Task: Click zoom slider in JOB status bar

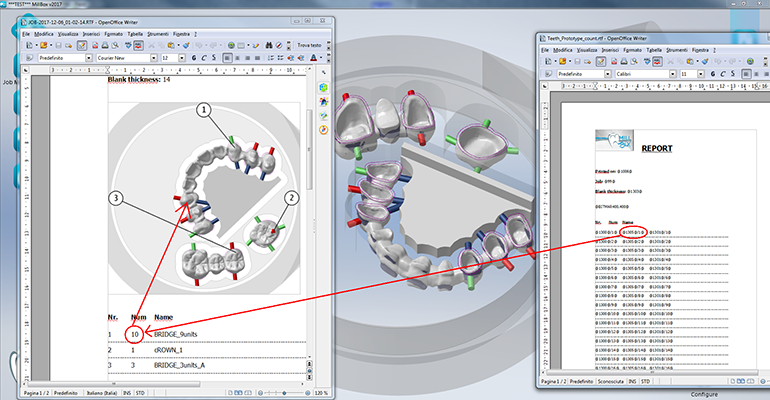Action: (284, 393)
